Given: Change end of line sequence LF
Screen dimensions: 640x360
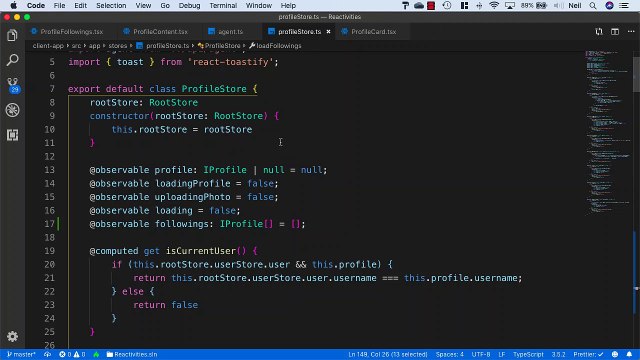Looking at the screenshot, I should [502, 354].
